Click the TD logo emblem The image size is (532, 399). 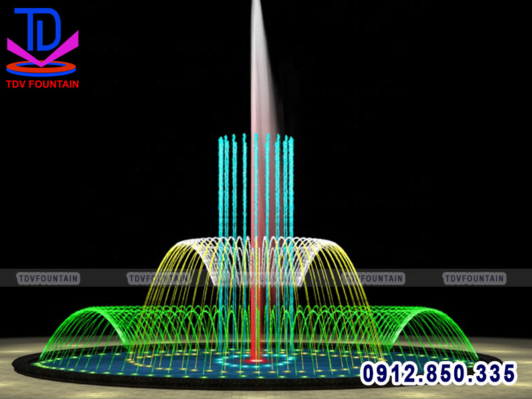(x=42, y=42)
